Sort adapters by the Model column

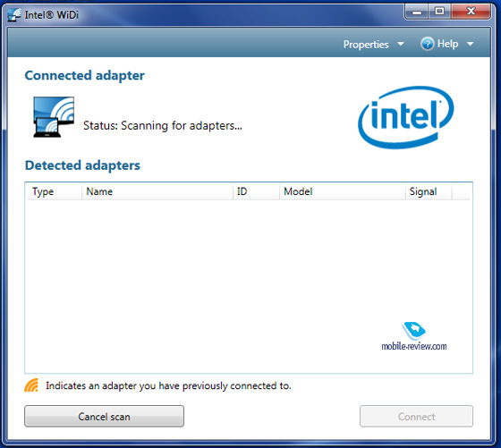343,191
